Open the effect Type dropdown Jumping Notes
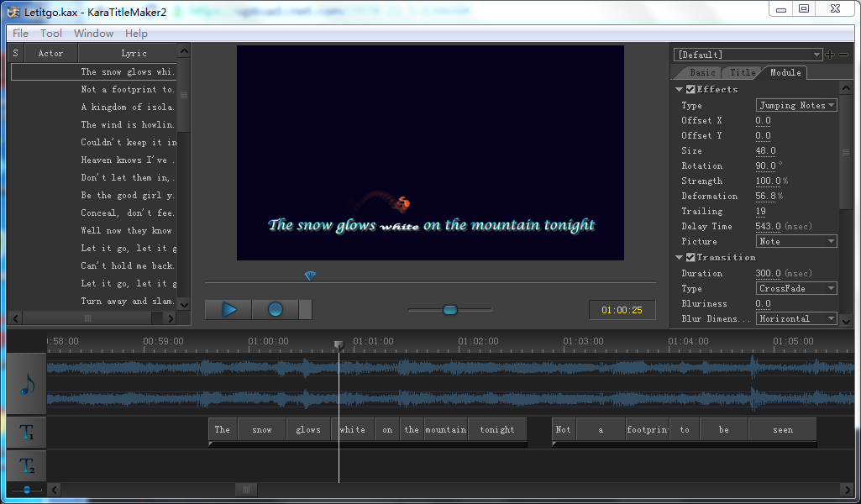 click(796, 105)
